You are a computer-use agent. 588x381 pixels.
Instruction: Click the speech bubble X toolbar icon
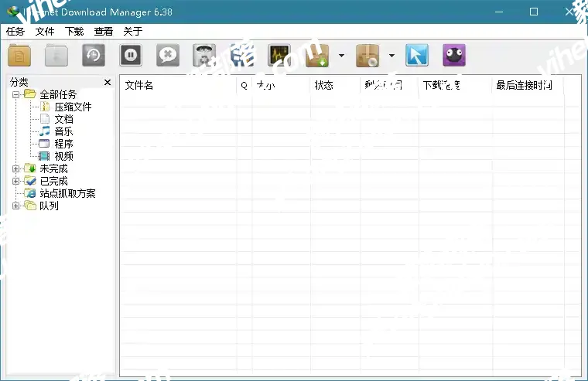click(168, 56)
